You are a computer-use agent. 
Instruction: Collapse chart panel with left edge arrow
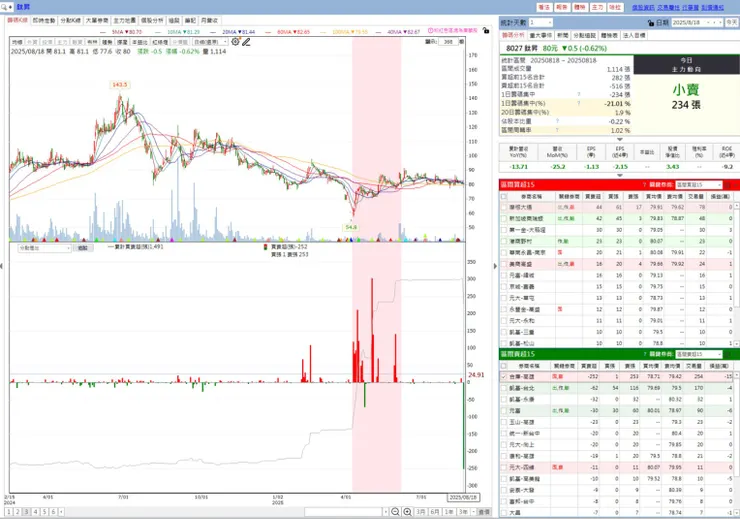[2, 266]
